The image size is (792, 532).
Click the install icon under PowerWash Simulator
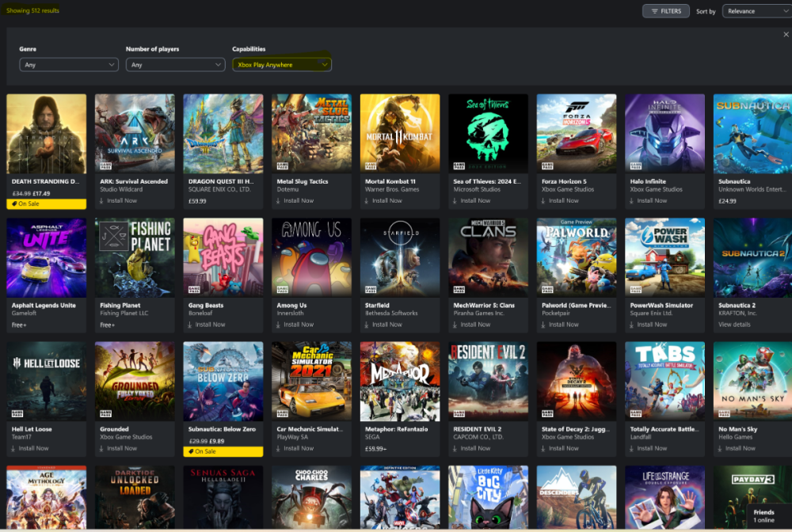(x=633, y=325)
